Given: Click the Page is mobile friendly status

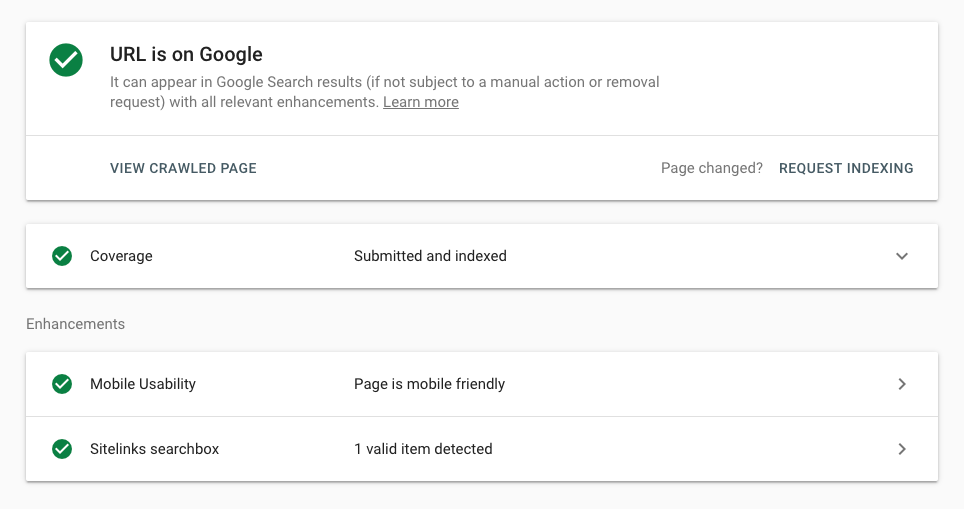Looking at the screenshot, I should (429, 384).
